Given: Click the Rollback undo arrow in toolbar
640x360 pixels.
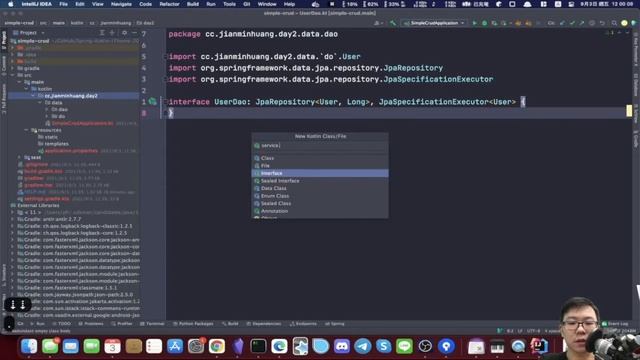Looking at the screenshot, I should pos(602,23).
